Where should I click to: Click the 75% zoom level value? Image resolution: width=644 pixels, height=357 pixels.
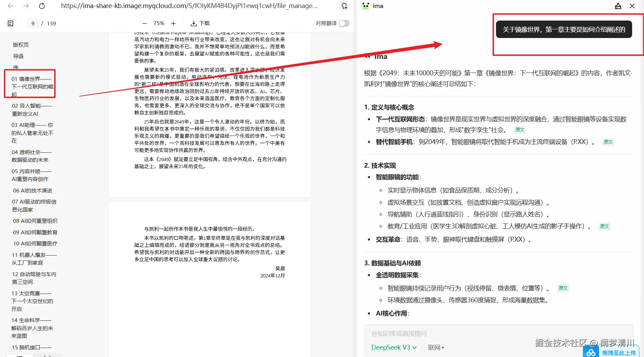point(159,23)
